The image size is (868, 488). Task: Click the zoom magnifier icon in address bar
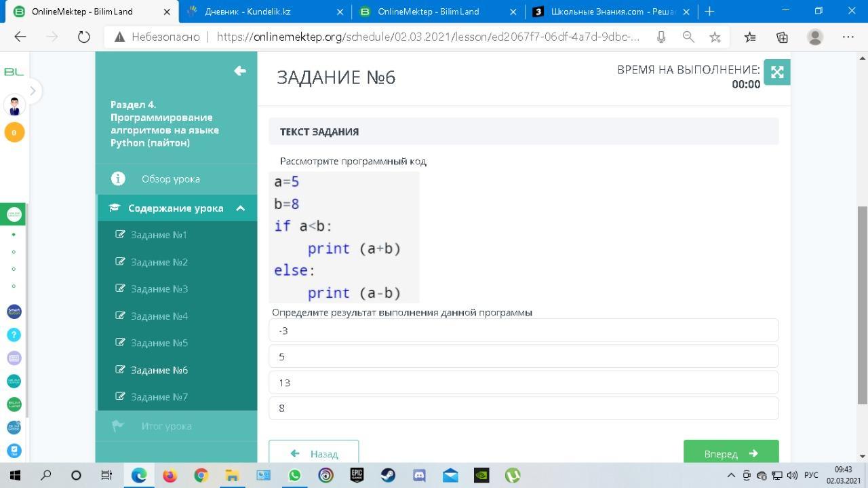click(688, 37)
